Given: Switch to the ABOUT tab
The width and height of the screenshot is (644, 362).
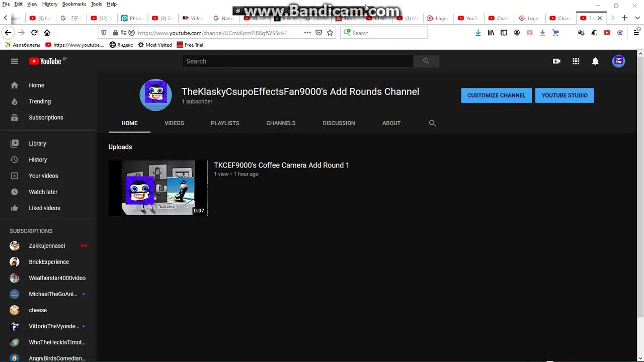Looking at the screenshot, I should point(391,123).
